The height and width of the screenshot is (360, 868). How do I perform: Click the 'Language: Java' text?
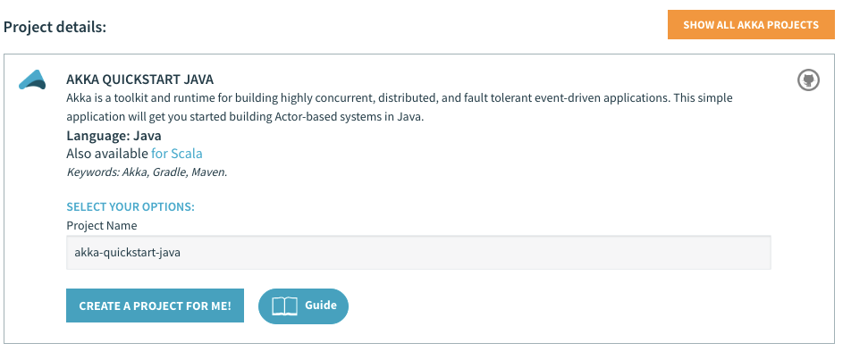coord(114,136)
